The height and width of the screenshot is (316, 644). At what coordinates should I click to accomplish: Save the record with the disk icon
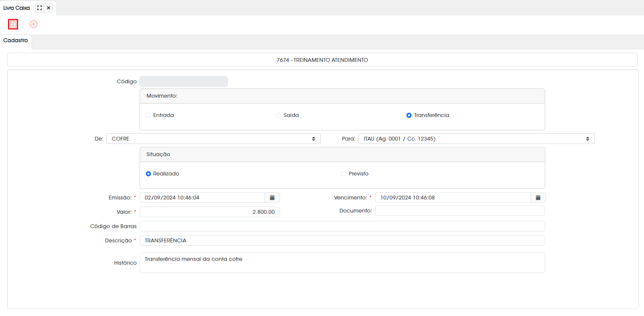coord(13,24)
